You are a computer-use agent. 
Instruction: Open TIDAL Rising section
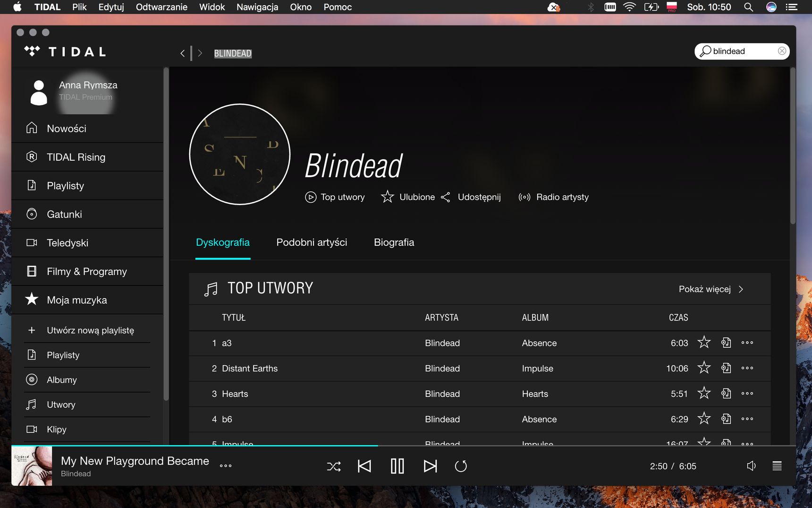(x=87, y=157)
